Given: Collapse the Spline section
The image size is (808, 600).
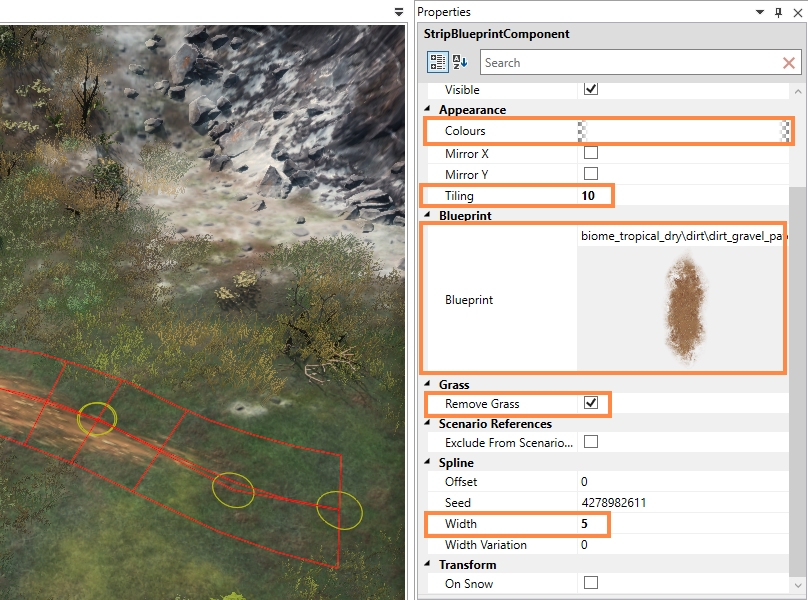Looking at the screenshot, I should tap(428, 462).
